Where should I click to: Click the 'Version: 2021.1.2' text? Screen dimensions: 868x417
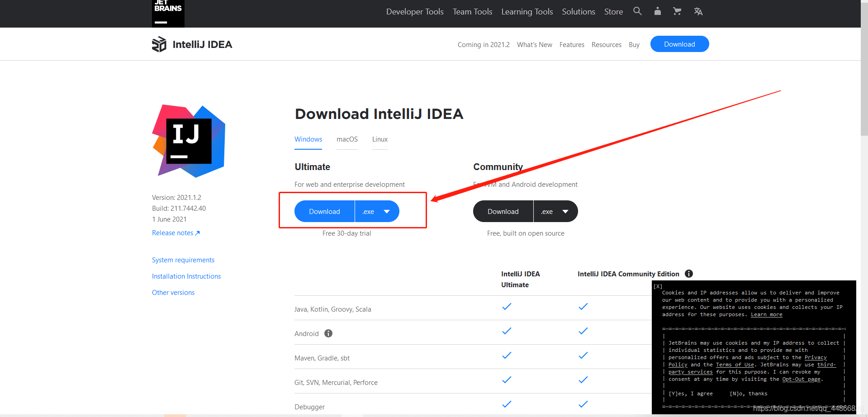point(176,198)
